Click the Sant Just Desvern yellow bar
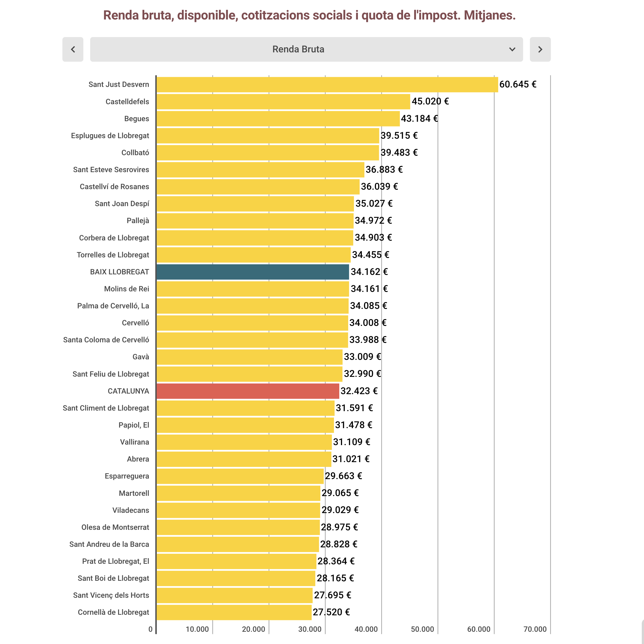The width and height of the screenshot is (644, 644). click(327, 84)
